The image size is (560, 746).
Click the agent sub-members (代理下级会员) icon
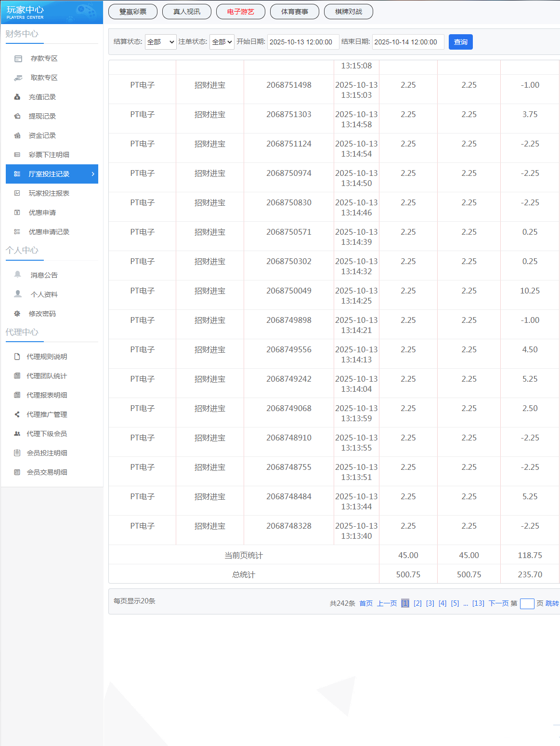click(x=17, y=434)
